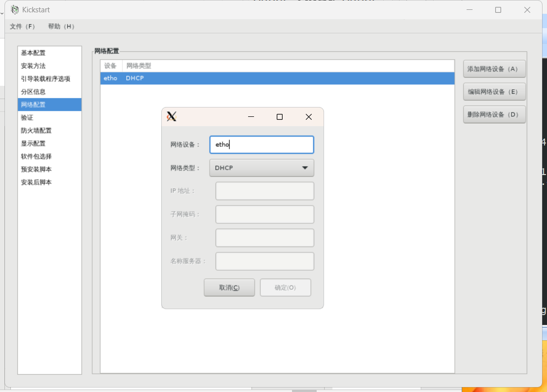Select 基本配置 in the sidebar
This screenshot has height=392, width=547.
(49, 53)
